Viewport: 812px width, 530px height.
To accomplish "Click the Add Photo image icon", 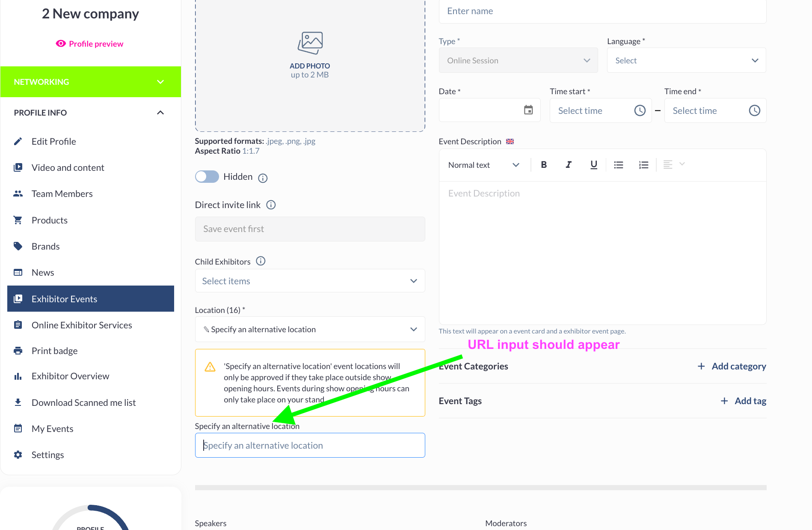I will 310,43.
